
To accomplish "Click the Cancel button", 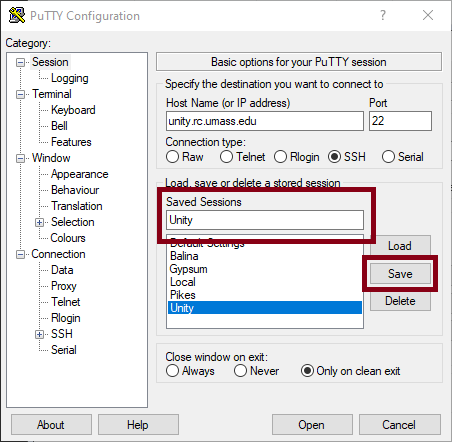I will point(400,425).
